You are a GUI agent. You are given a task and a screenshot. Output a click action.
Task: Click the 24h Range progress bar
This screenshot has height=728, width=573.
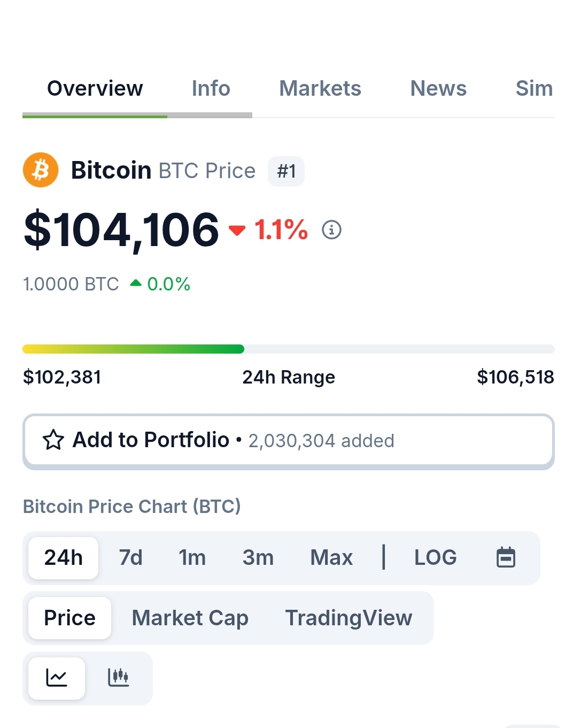tap(289, 349)
